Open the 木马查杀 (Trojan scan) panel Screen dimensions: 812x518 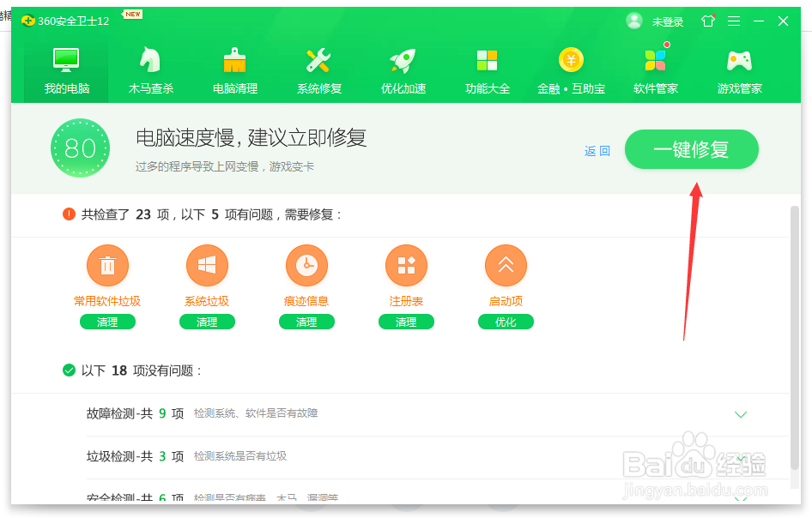(151, 69)
